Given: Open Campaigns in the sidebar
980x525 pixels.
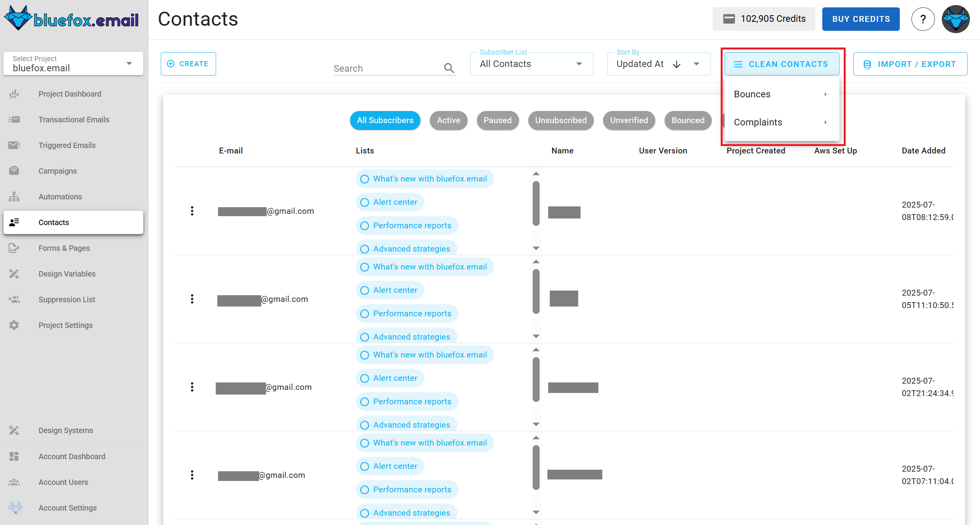Looking at the screenshot, I should click(73, 171).
